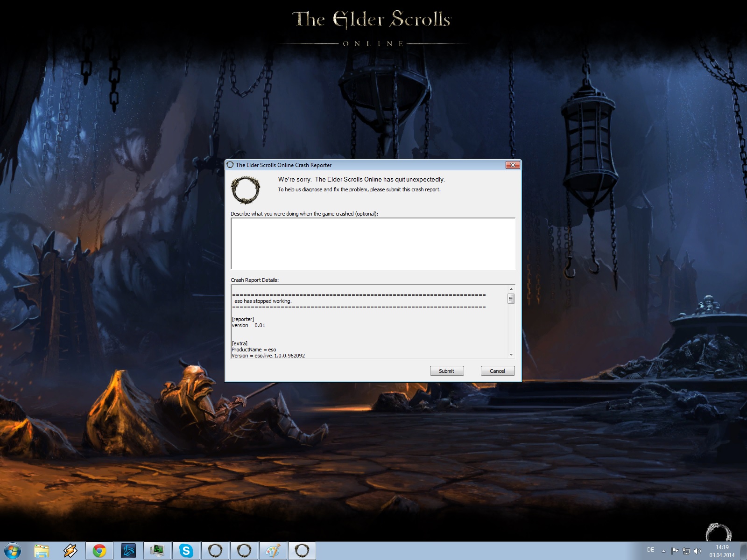Click the 'Describe what you were doing' label

coord(304,214)
